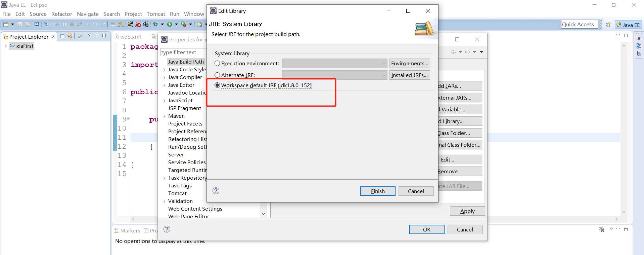Click the Remove button in build path
Viewport: 644px width, 255px height.
click(460, 171)
